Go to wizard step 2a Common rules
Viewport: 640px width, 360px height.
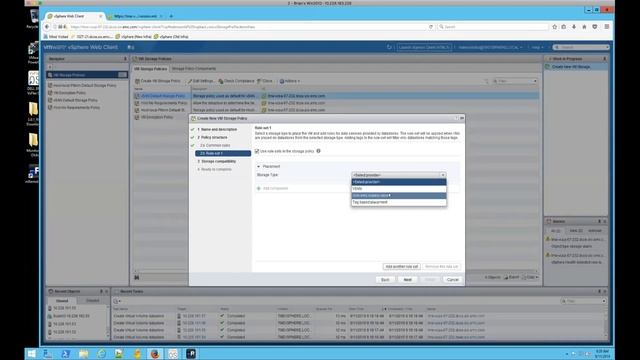[215, 145]
